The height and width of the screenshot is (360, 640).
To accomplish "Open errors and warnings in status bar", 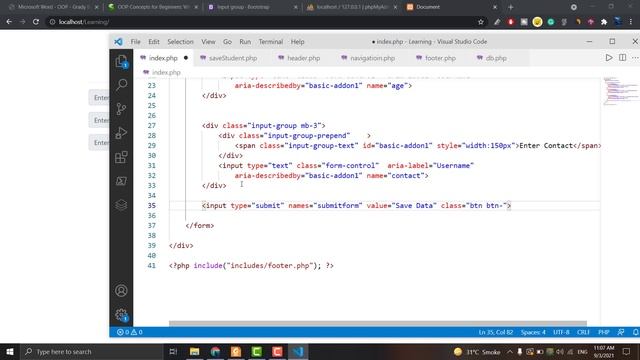I will 129,332.
